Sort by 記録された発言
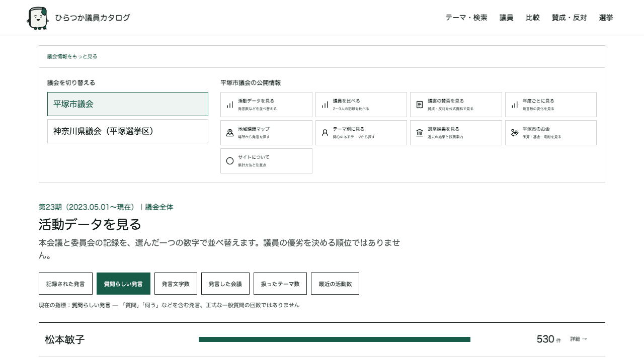 [x=65, y=284]
